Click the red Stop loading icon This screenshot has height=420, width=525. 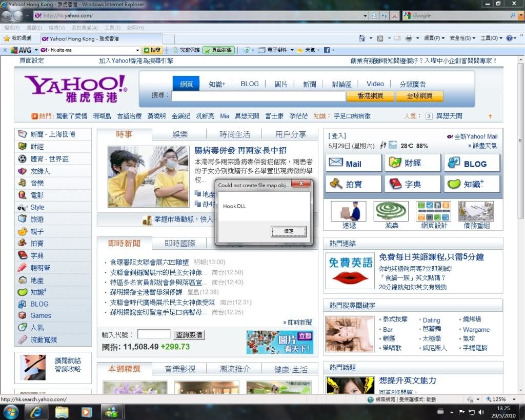click(x=394, y=16)
